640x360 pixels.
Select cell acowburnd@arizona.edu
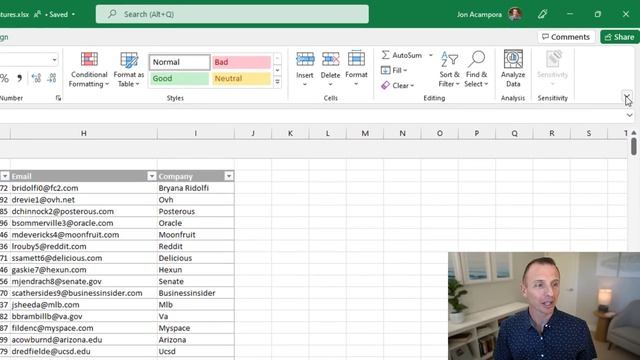point(84,340)
